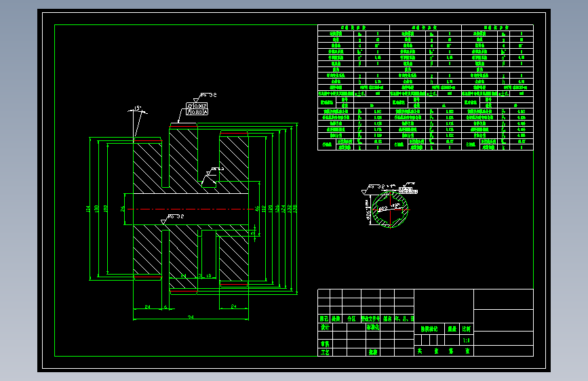Select the left diameter dimension 108
588x381 pixels.
(x=96, y=209)
